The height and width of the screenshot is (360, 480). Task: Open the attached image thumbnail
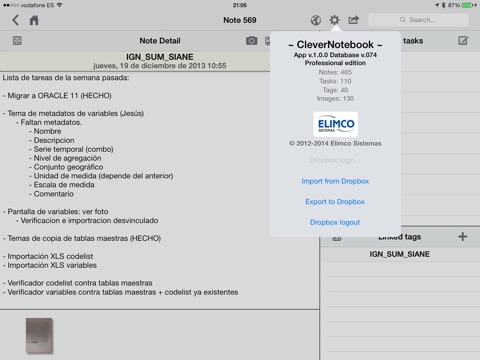tap(39, 336)
